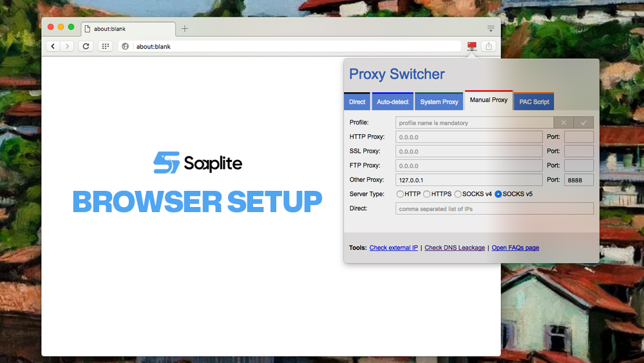Click the page icon on about:blank tab

88,29
